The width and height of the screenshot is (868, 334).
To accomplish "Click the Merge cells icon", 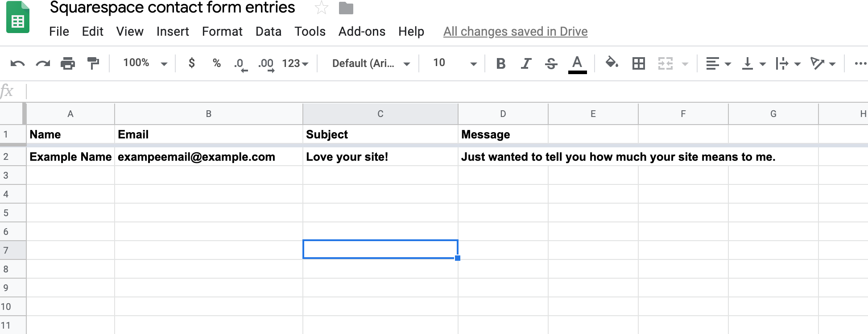I will pos(665,63).
